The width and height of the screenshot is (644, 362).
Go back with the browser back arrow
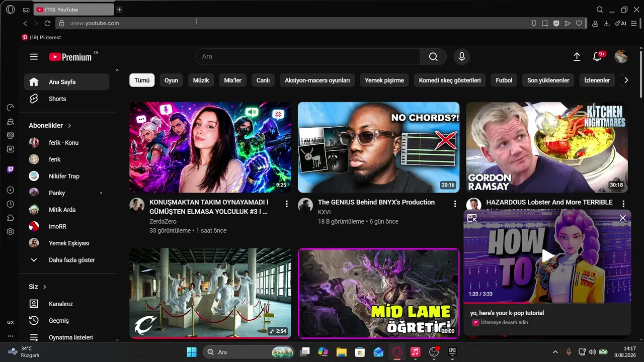click(x=25, y=23)
